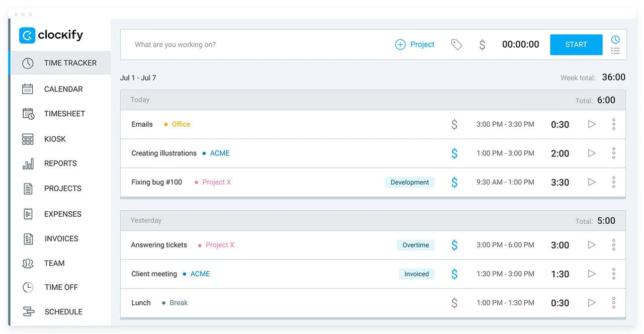Go to Reports in sidebar
Image resolution: width=644 pixels, height=334 pixels.
[x=60, y=163]
